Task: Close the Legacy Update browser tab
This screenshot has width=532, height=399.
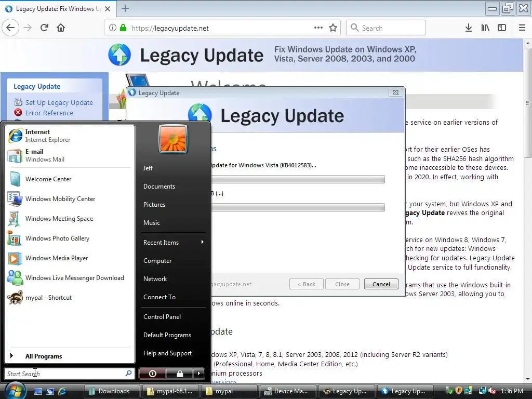Action: (x=107, y=9)
